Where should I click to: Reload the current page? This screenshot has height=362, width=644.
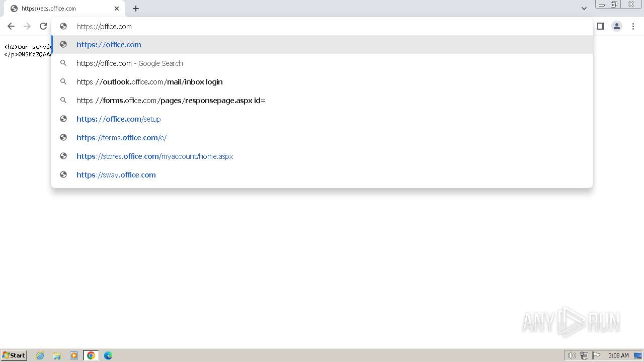click(43, 26)
